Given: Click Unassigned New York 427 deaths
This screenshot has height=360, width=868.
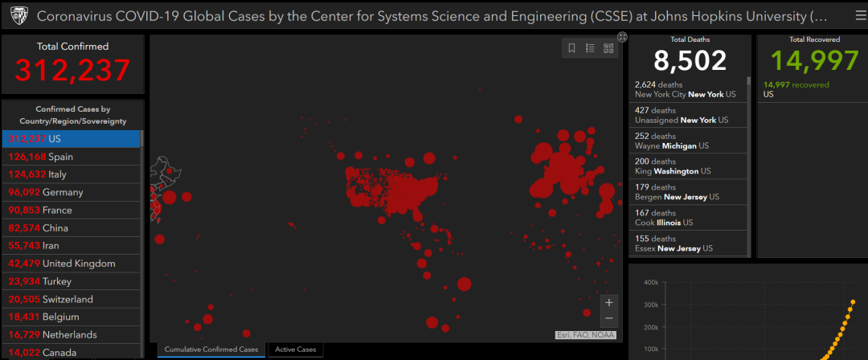Looking at the screenshot, I should click(687, 115).
